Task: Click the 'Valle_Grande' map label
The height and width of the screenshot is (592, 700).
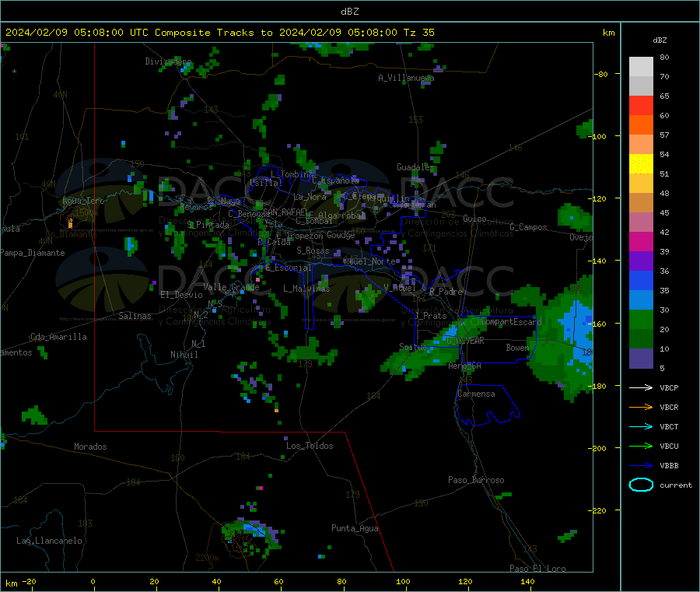Action: tap(231, 287)
